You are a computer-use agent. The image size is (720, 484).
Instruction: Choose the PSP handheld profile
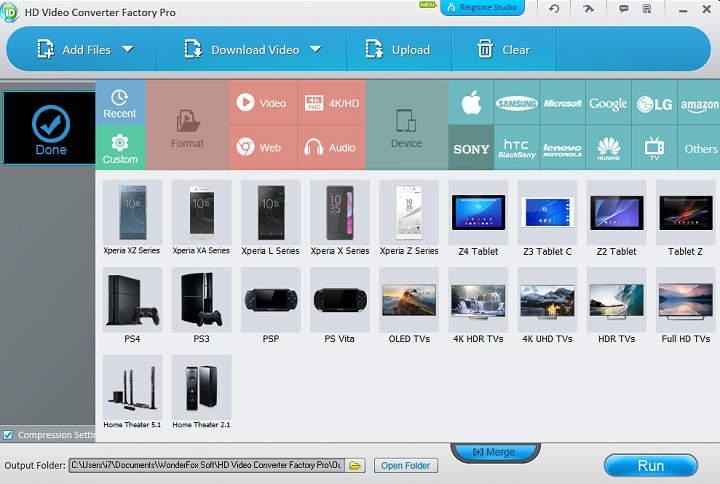270,306
